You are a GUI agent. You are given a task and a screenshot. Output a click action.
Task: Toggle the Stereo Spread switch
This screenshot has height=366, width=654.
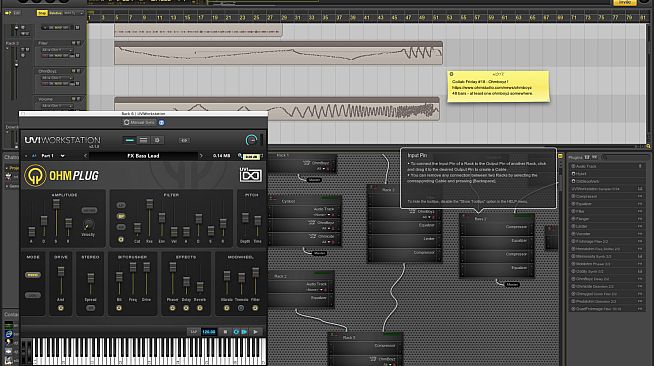[x=90, y=308]
